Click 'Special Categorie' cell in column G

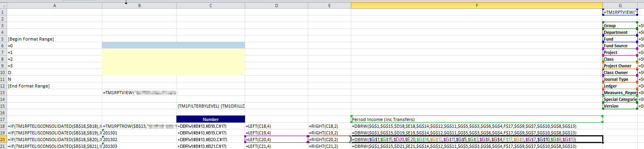pyautogui.click(x=620, y=99)
